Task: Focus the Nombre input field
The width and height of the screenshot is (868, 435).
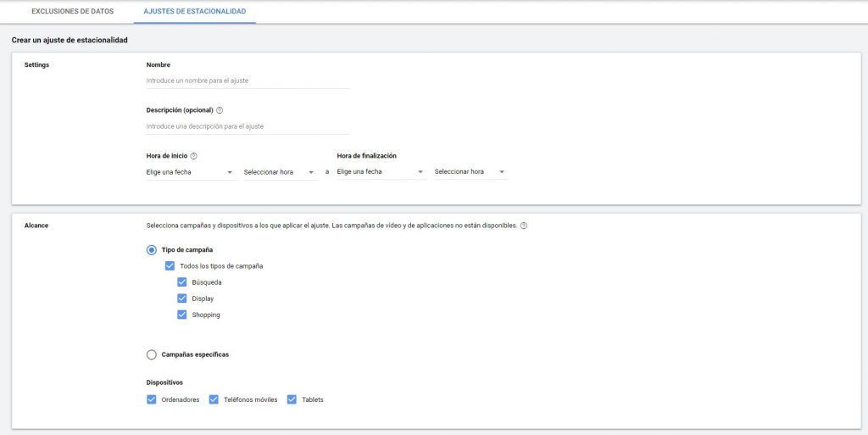Action: pos(248,81)
